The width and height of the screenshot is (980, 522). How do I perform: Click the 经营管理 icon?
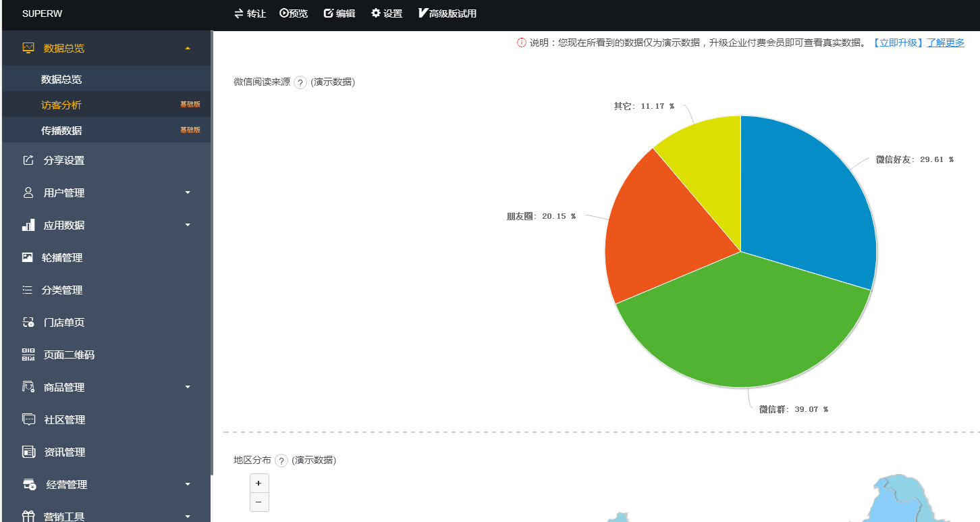(x=30, y=484)
